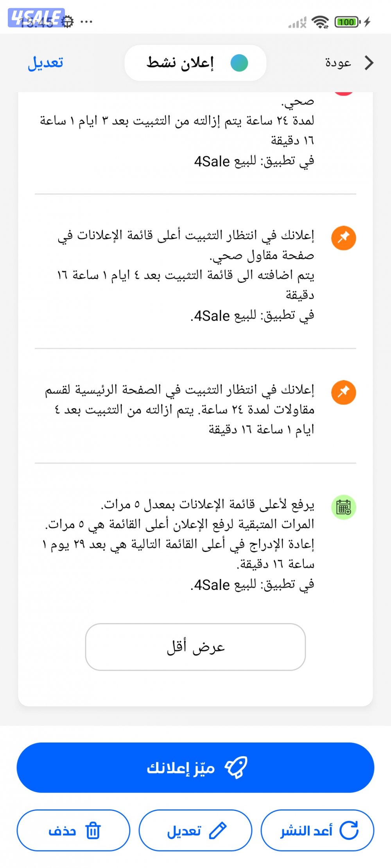Tap the circular refresh arrow icon
Image resolution: width=391 pixels, height=868 pixels.
[349, 830]
